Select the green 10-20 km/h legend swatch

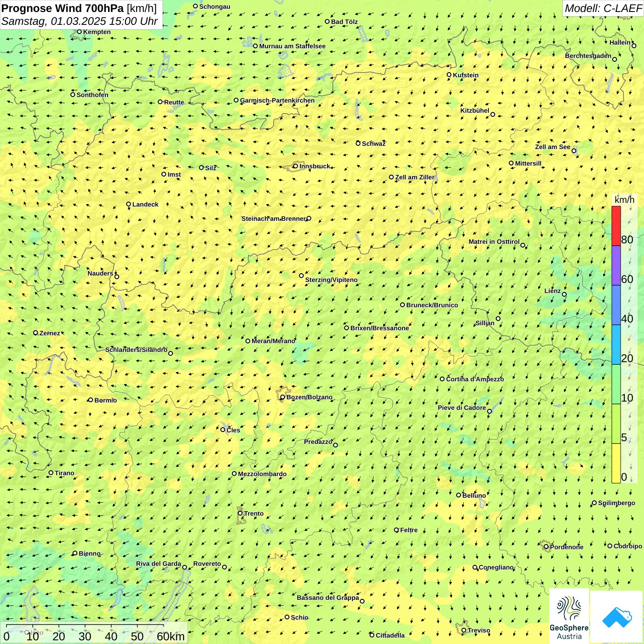tap(616, 385)
